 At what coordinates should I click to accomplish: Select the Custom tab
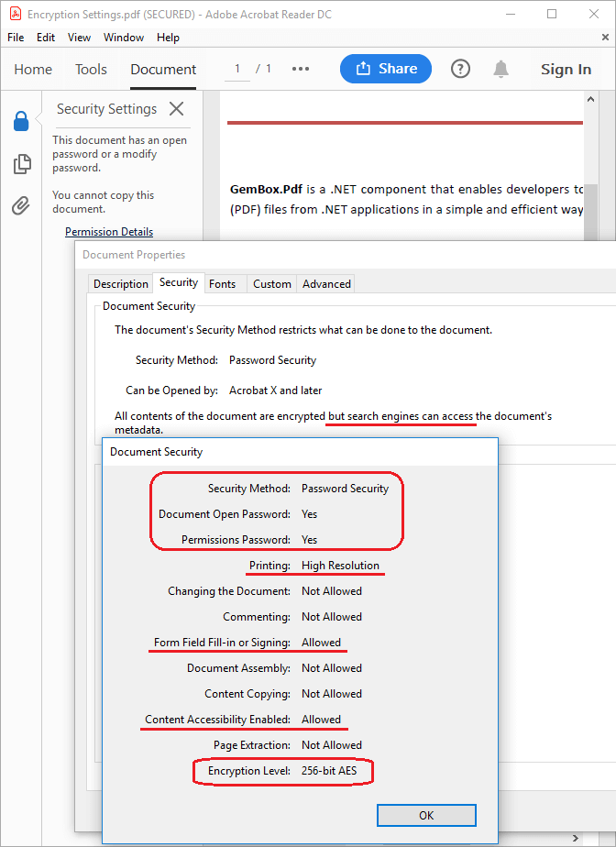[x=271, y=284]
